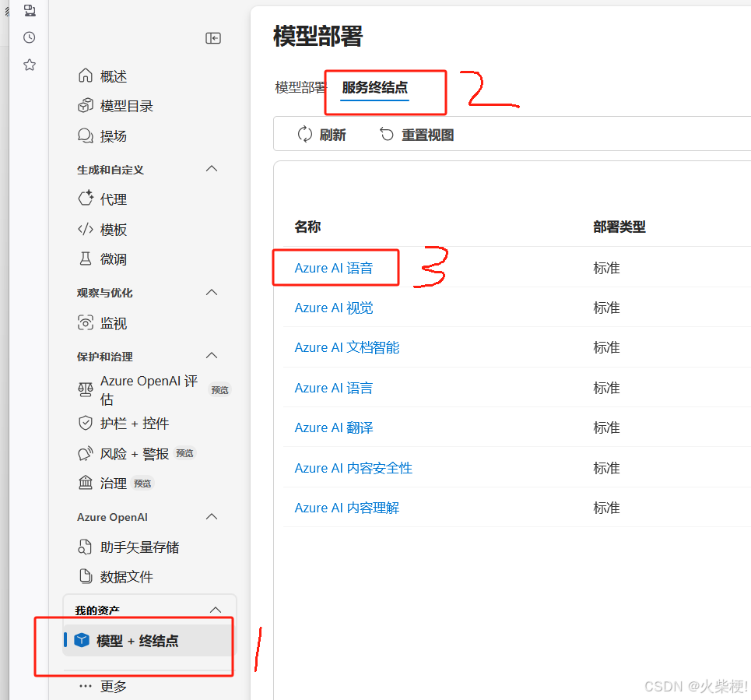
Task: Click 标准 in the Azure AI 语音 row
Action: tap(606, 268)
